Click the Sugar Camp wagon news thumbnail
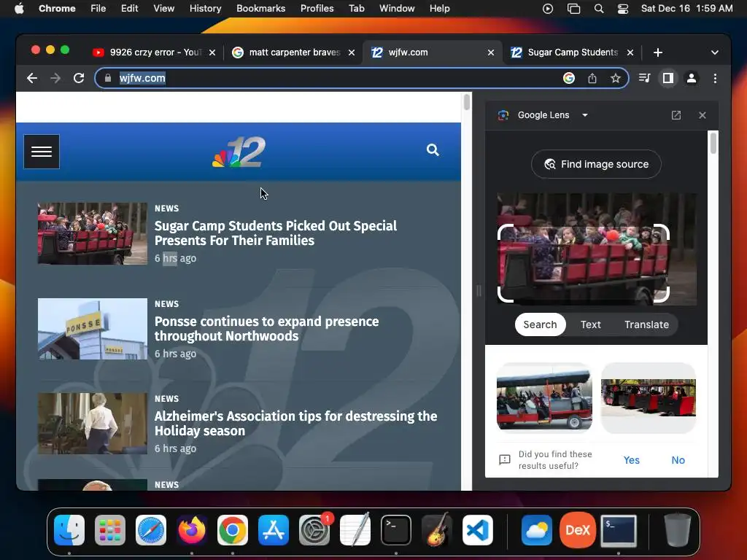The image size is (747, 560). coord(93,233)
